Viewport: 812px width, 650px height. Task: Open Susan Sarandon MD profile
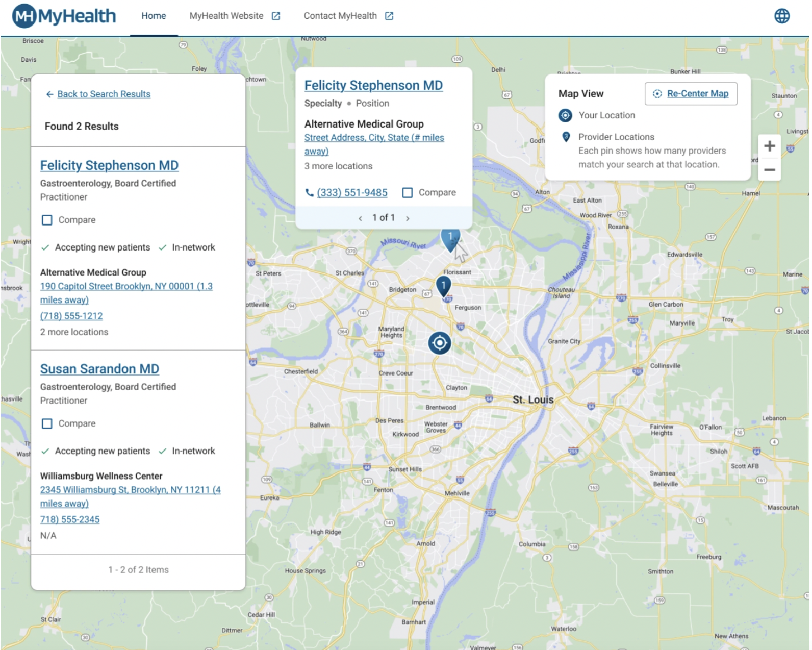click(x=99, y=369)
